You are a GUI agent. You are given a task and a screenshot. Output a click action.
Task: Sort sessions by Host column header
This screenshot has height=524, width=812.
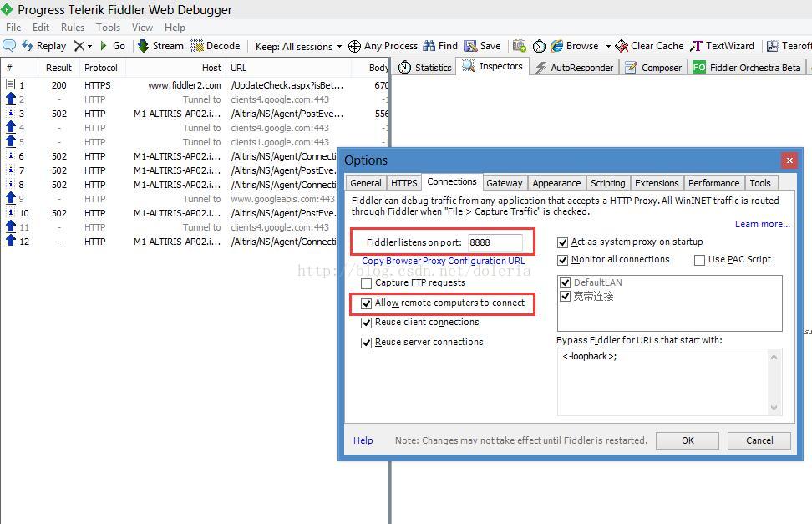pyautogui.click(x=176, y=68)
